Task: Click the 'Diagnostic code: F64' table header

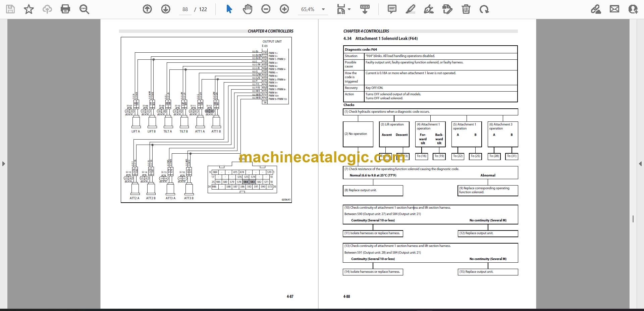Action: pos(430,49)
